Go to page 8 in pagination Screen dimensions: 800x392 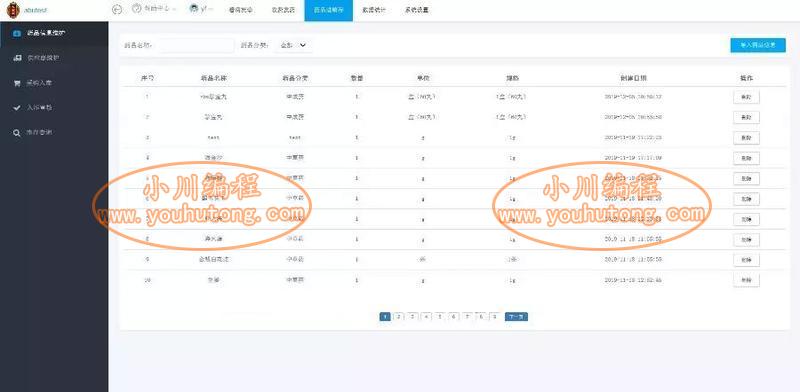click(x=481, y=316)
